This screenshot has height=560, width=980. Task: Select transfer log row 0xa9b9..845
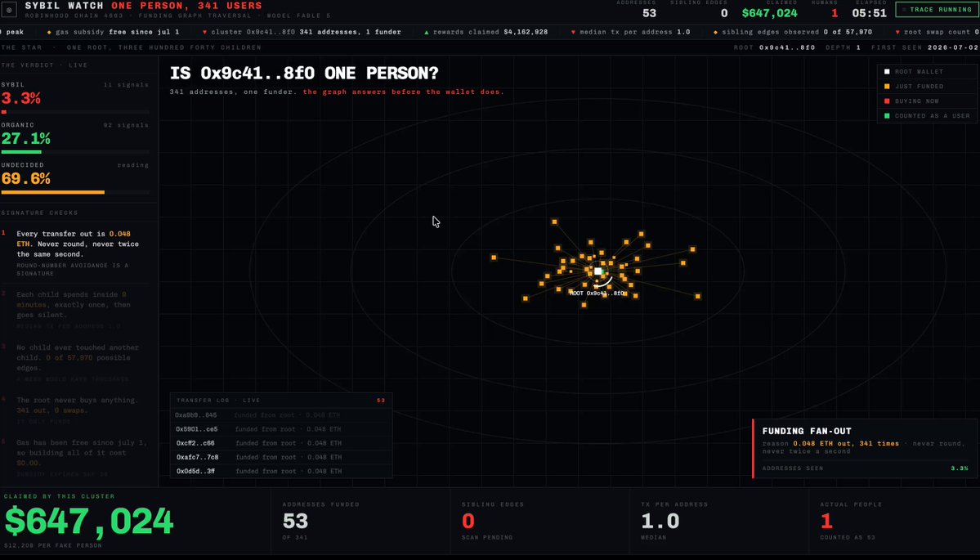click(281, 415)
